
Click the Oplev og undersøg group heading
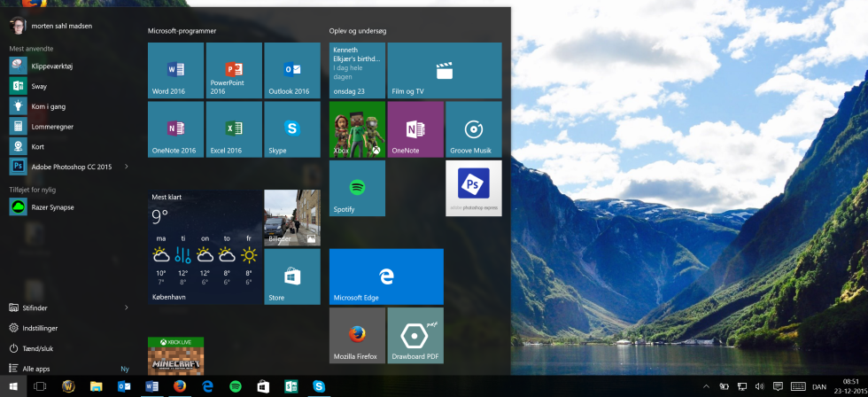pos(358,31)
